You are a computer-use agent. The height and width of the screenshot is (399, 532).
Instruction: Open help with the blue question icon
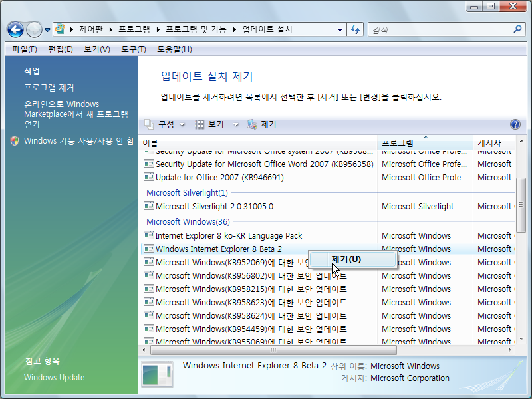click(x=515, y=124)
